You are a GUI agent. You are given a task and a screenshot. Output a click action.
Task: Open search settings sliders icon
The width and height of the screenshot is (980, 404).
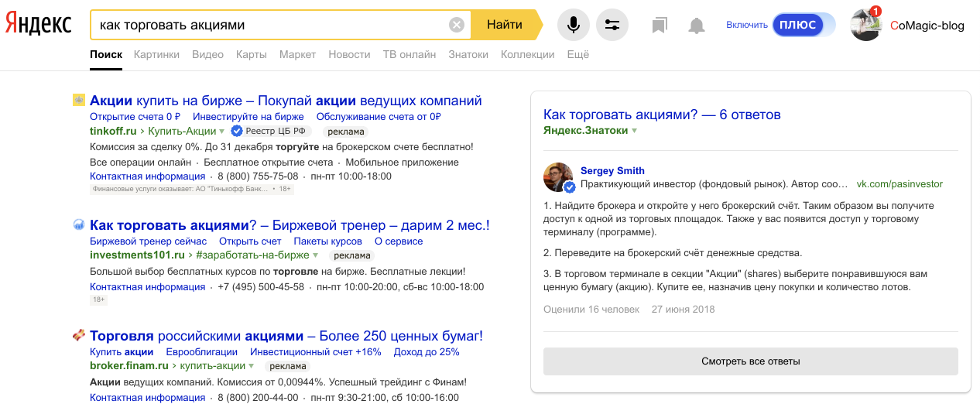point(612,25)
